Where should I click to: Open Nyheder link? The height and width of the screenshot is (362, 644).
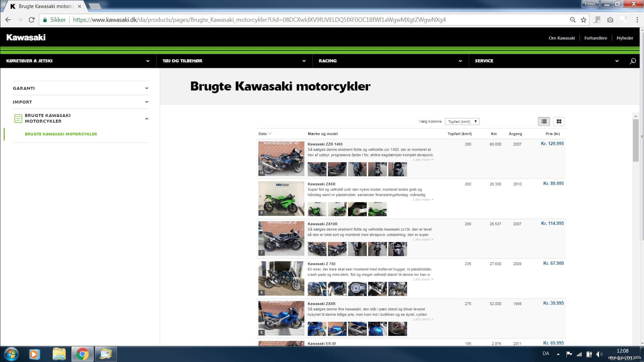click(625, 38)
